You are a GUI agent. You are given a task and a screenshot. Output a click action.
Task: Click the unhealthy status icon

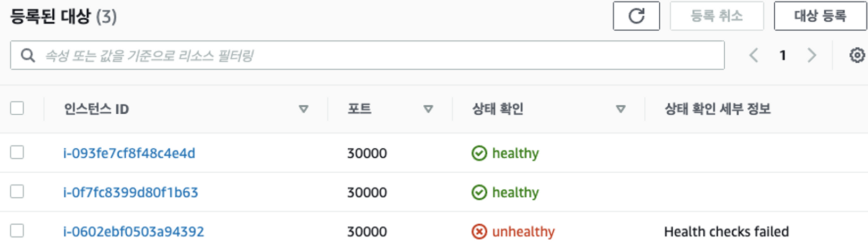click(x=479, y=232)
